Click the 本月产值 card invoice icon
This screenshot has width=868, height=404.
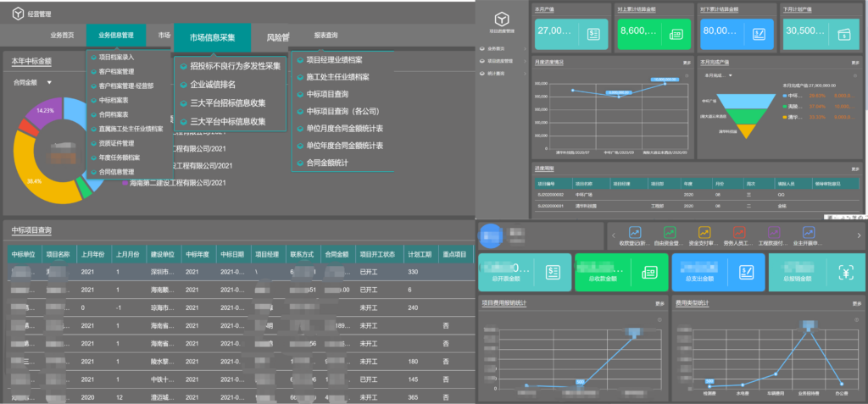pos(593,33)
